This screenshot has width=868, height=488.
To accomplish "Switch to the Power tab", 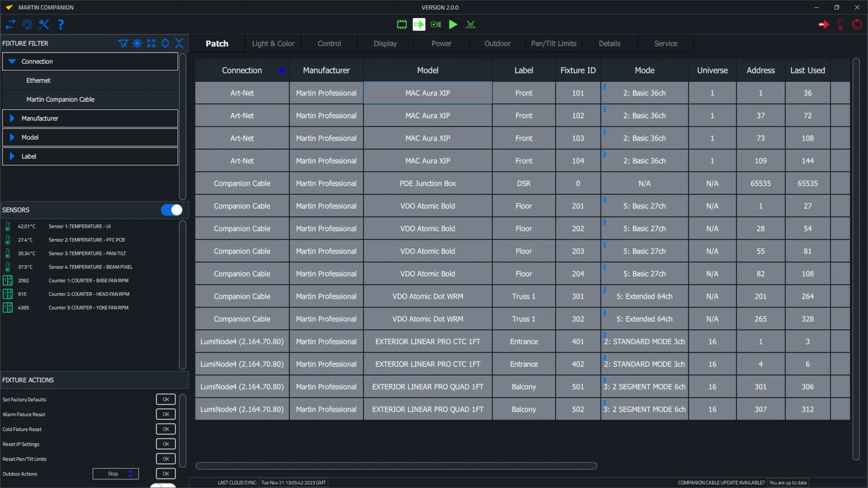I will 441,44.
